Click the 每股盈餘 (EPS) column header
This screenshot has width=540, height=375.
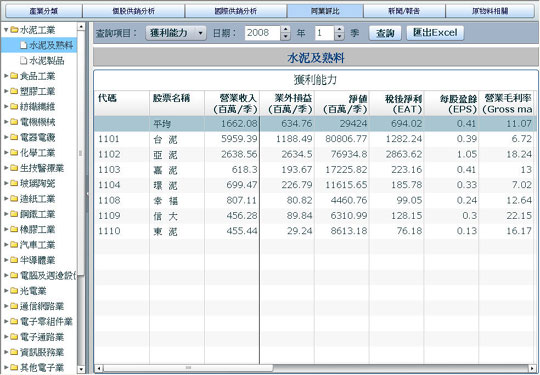[451, 103]
